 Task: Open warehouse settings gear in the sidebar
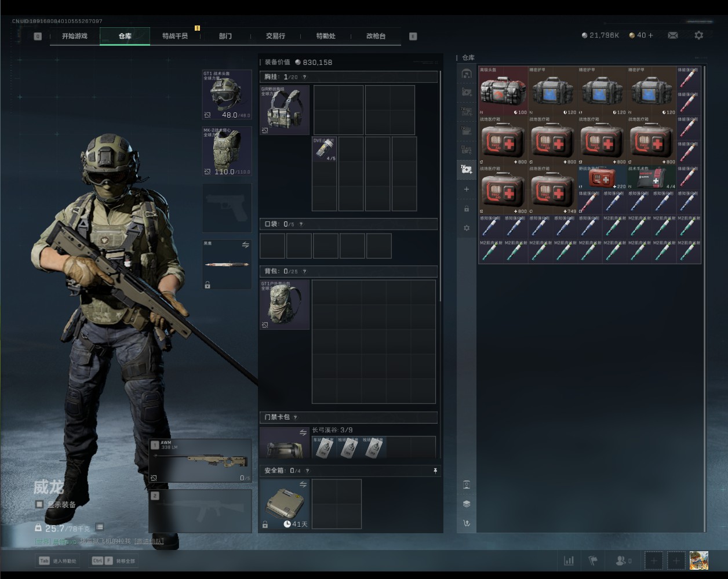coord(467,228)
